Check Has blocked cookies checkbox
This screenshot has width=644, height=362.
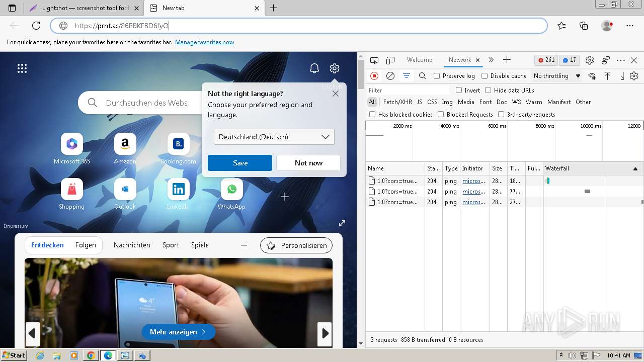[372, 115]
